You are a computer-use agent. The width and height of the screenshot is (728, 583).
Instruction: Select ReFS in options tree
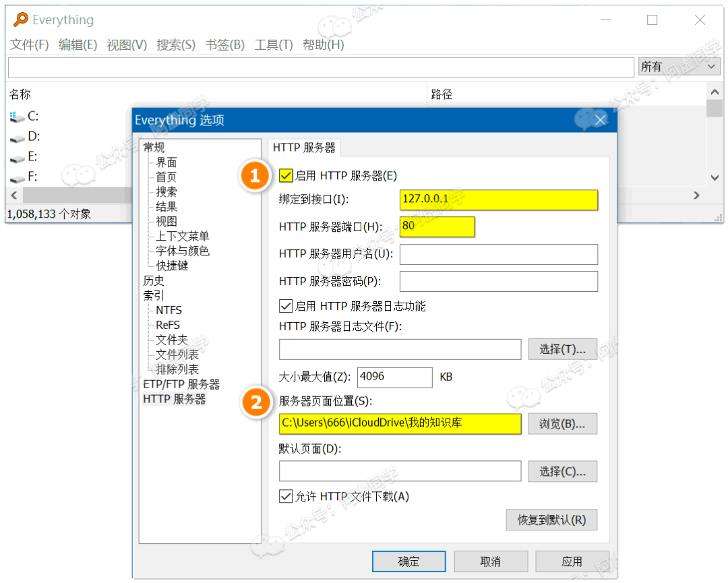(168, 325)
